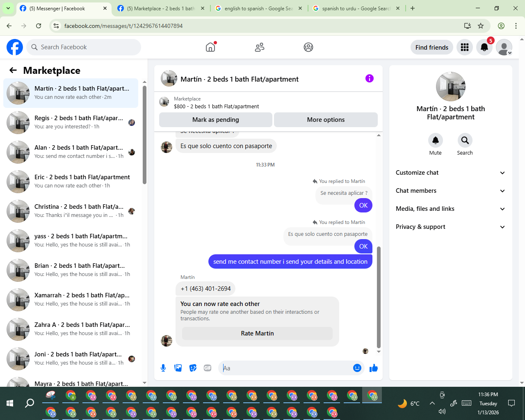Click the address bar URL

pyautogui.click(x=123, y=26)
